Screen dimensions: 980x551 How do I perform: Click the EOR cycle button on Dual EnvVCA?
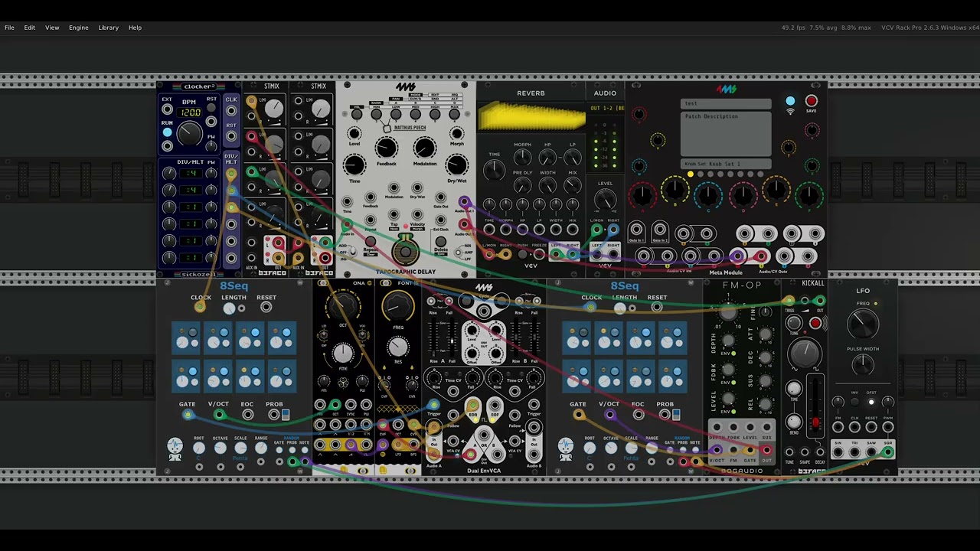click(x=472, y=406)
